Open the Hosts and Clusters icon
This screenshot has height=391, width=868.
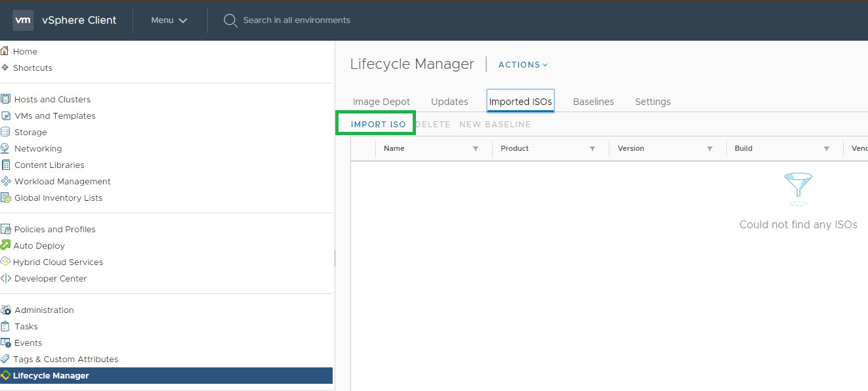(6, 99)
